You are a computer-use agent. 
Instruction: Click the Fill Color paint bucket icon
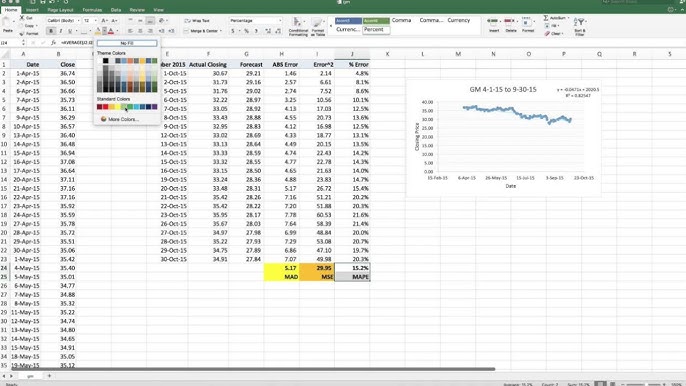pos(98,31)
